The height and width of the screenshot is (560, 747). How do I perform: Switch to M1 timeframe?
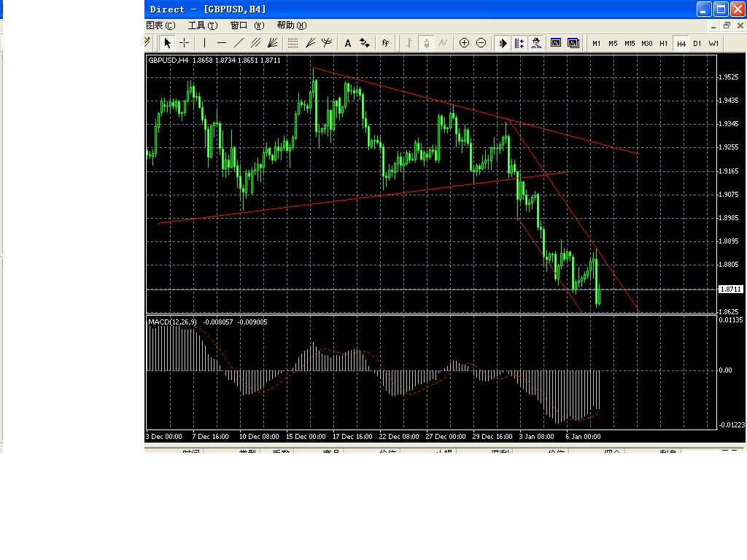[597, 43]
